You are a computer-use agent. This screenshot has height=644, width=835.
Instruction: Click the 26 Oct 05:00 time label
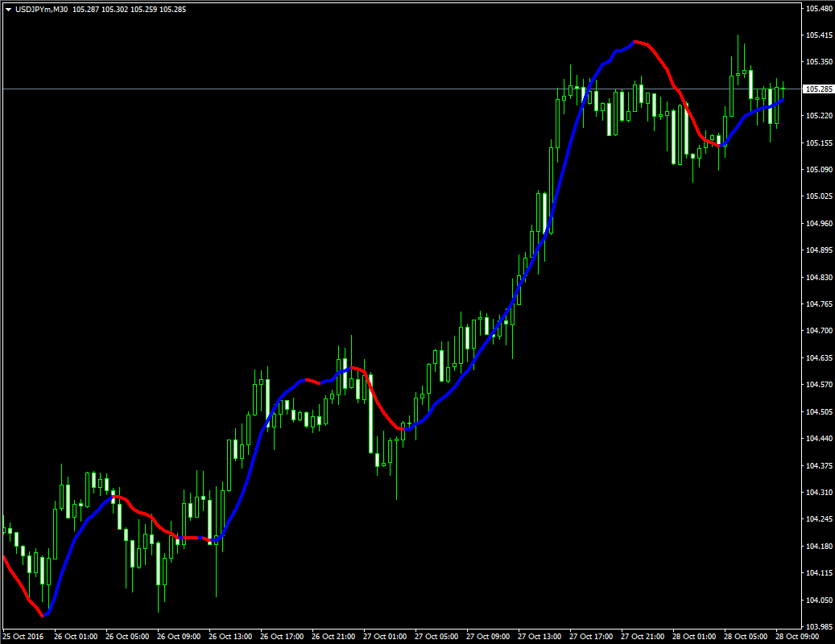tap(127, 637)
